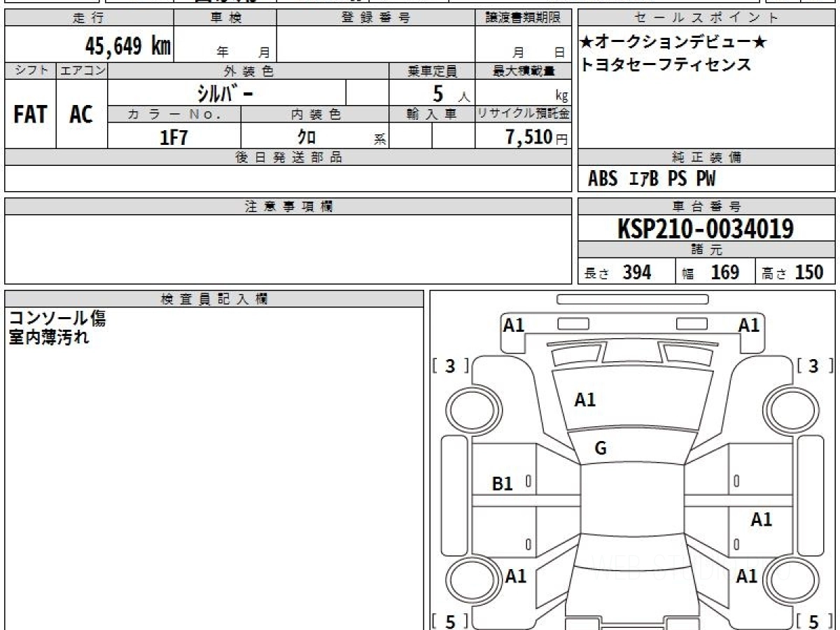Click the inspector note コンソール傷
Viewport: 840px width, 630px height.
[57, 319]
